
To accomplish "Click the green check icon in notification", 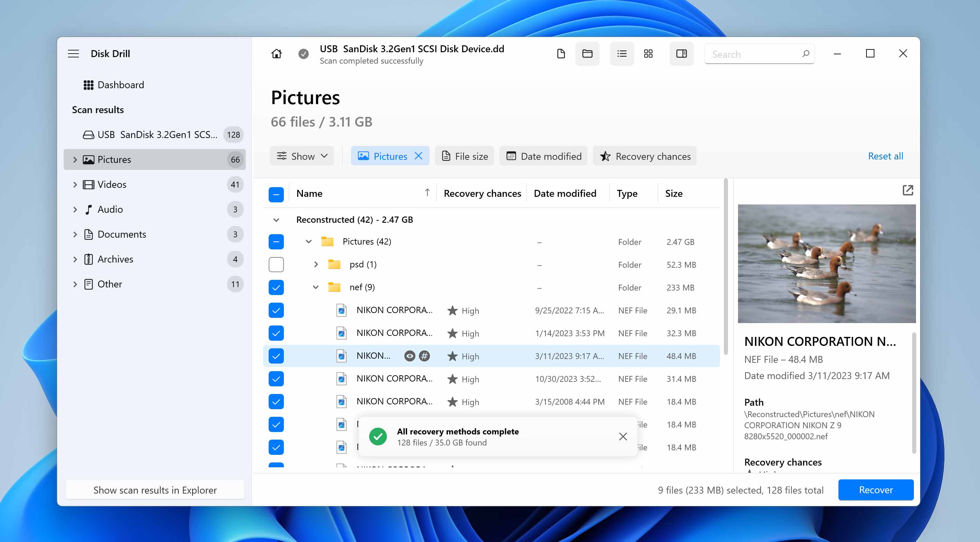I will [378, 437].
